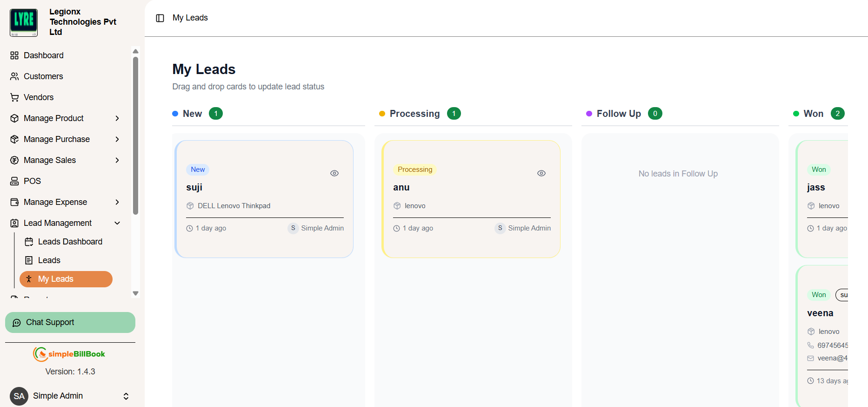Click the Leads list icon

(x=29, y=260)
